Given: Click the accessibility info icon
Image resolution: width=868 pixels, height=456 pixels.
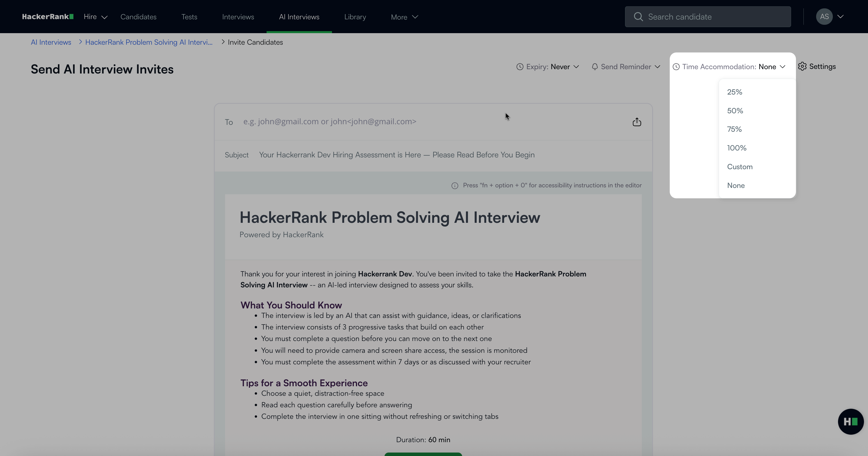Looking at the screenshot, I should point(454,186).
